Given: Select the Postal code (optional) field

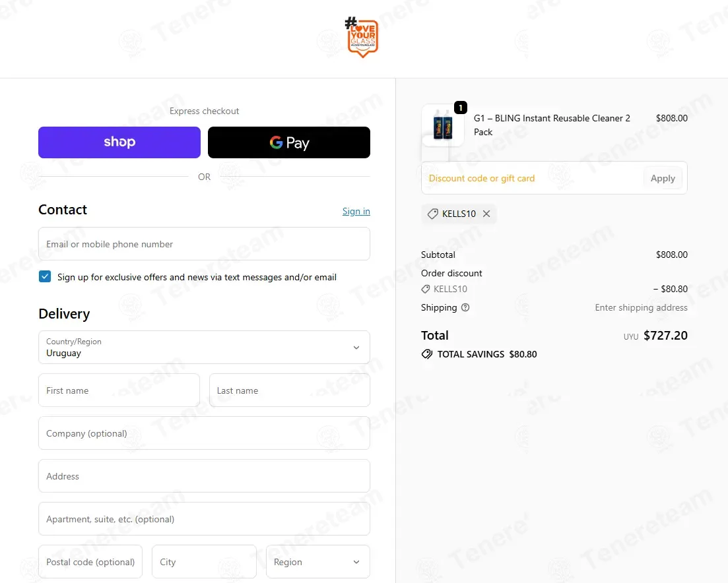Looking at the screenshot, I should click(90, 562).
